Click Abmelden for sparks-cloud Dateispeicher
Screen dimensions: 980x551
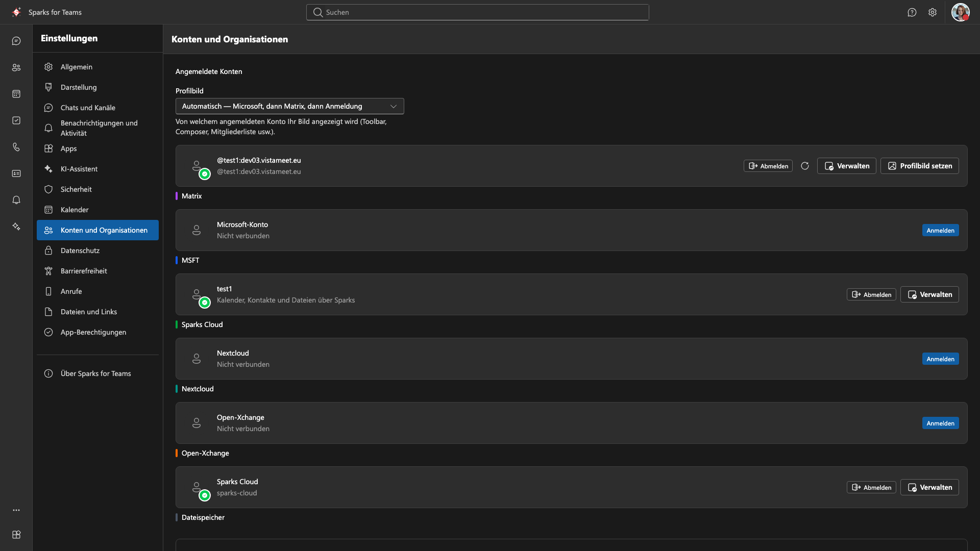tap(871, 487)
